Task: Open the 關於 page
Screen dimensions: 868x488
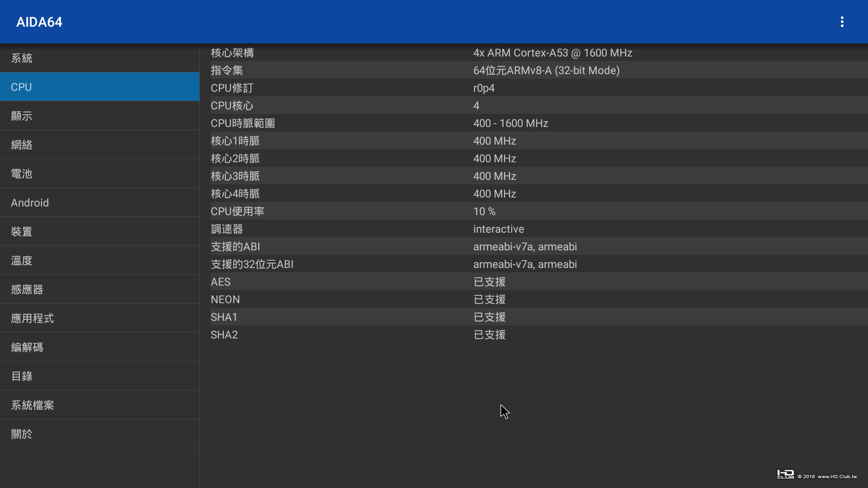Action: click(99, 434)
